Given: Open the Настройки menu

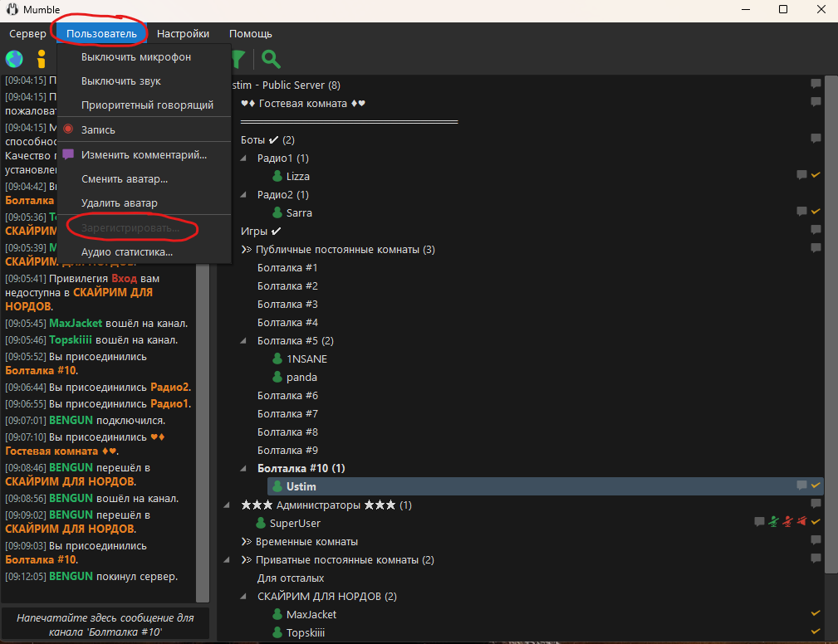Looking at the screenshot, I should coord(183,34).
